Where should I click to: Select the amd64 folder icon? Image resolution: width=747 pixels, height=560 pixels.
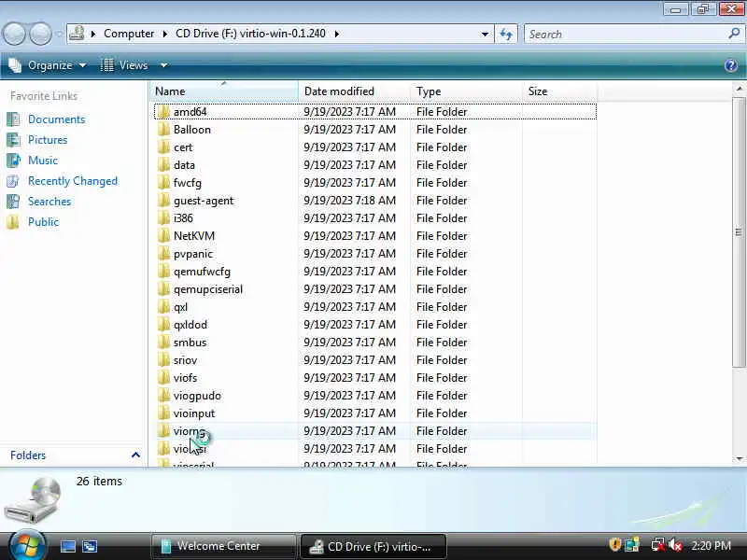pyautogui.click(x=163, y=112)
